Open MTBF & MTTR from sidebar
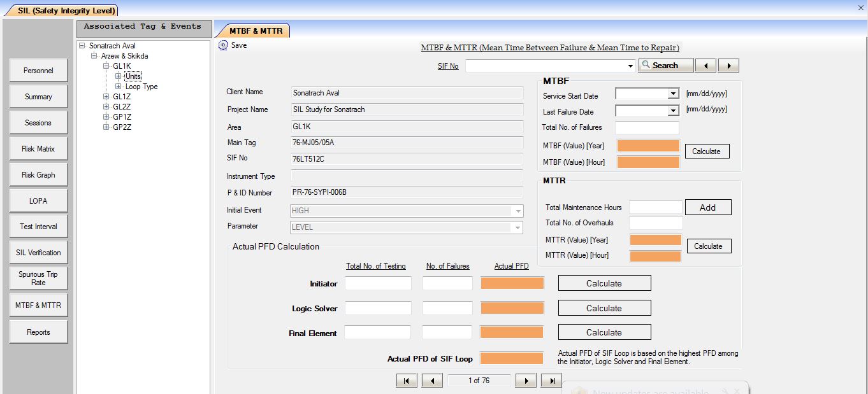The image size is (868, 394). tap(38, 306)
